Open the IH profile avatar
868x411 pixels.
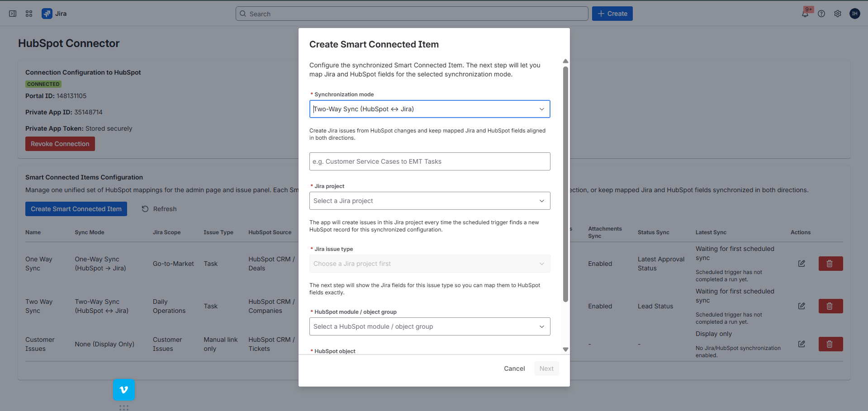pos(854,14)
